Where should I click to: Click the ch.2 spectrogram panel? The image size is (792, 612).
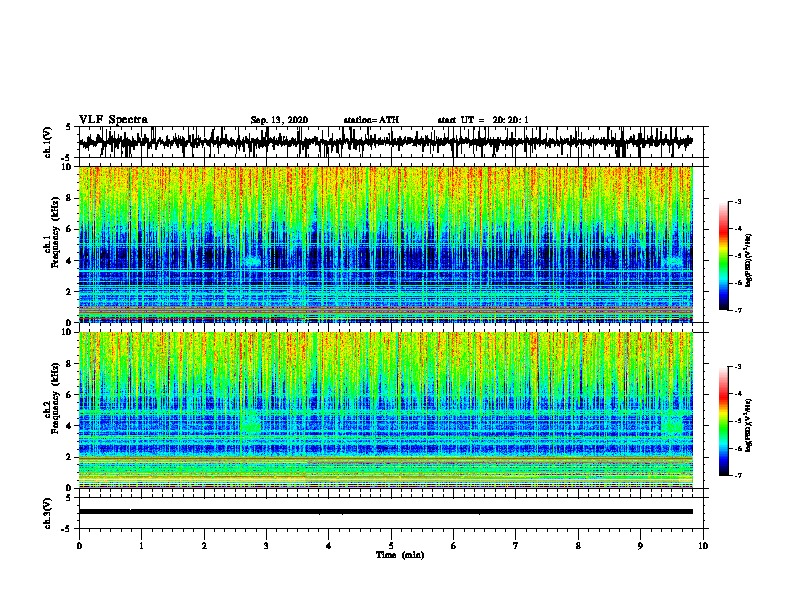(x=385, y=410)
